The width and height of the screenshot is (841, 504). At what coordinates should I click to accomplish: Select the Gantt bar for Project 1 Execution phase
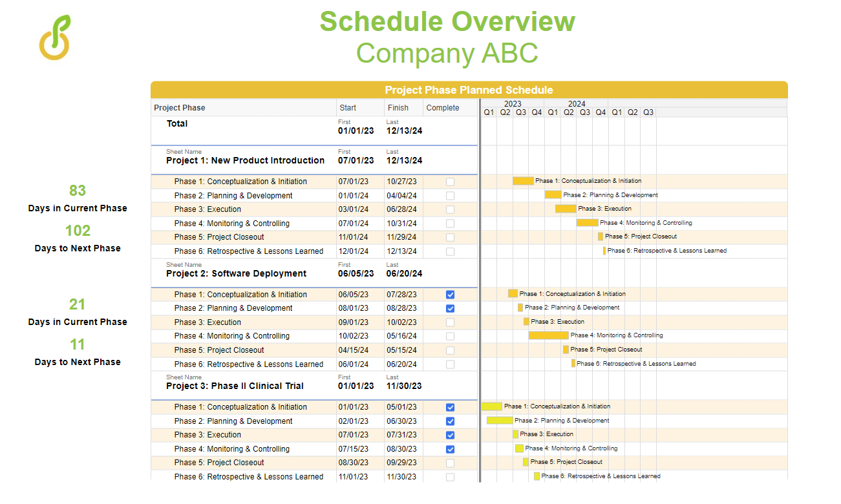(x=566, y=209)
